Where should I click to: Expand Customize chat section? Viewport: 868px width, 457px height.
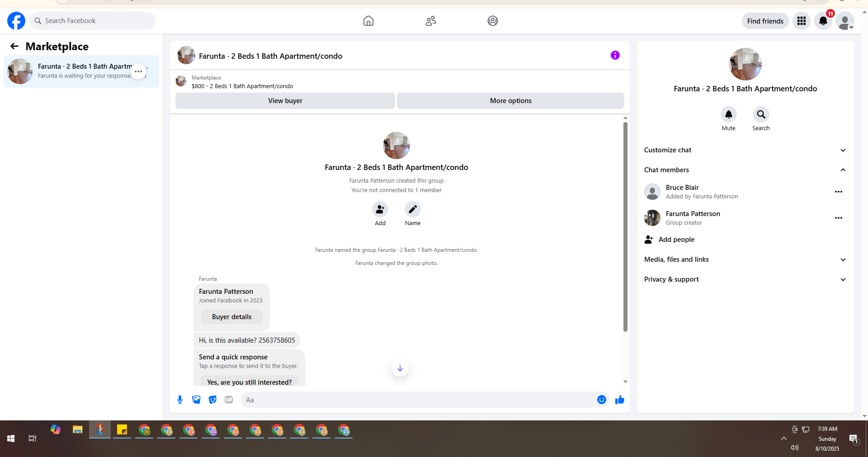[x=745, y=150]
